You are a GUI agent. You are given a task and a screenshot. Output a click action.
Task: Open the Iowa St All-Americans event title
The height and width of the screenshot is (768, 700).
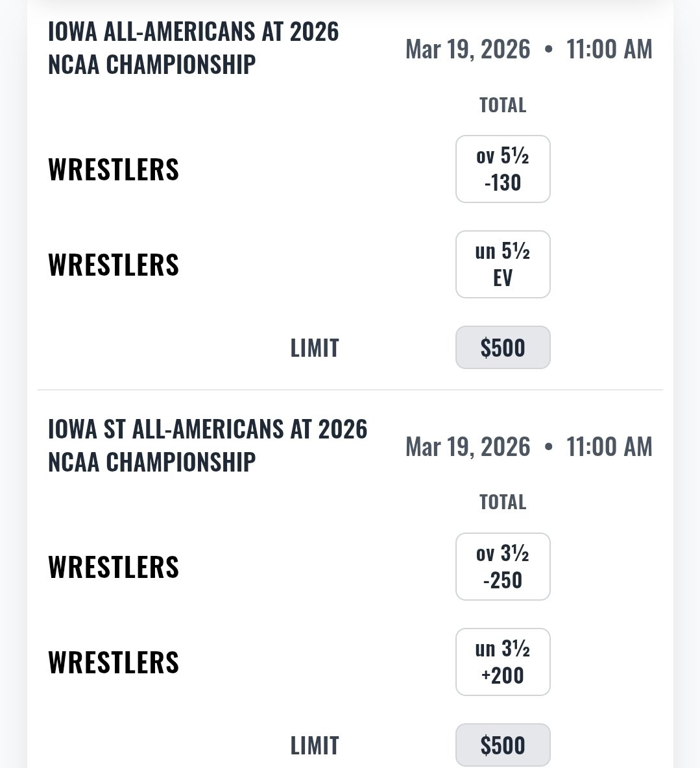click(x=208, y=446)
